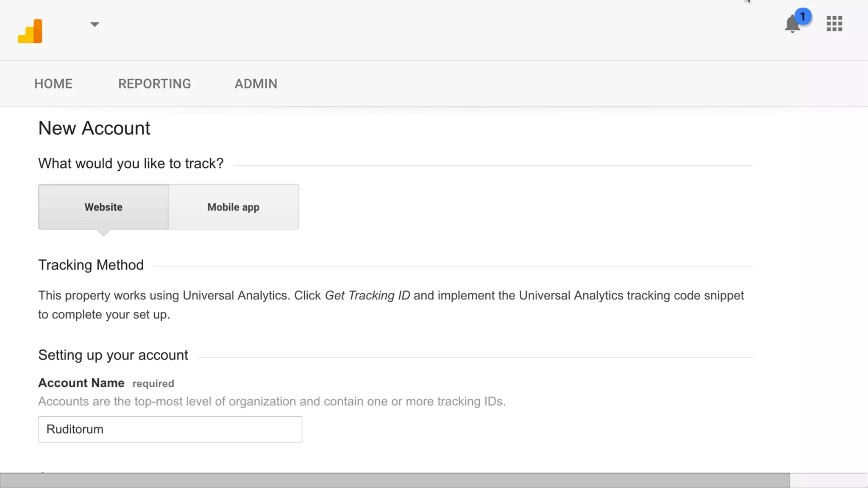Viewport: 868px width, 488px height.
Task: Open the account selector dropdown arrow
Action: (95, 25)
